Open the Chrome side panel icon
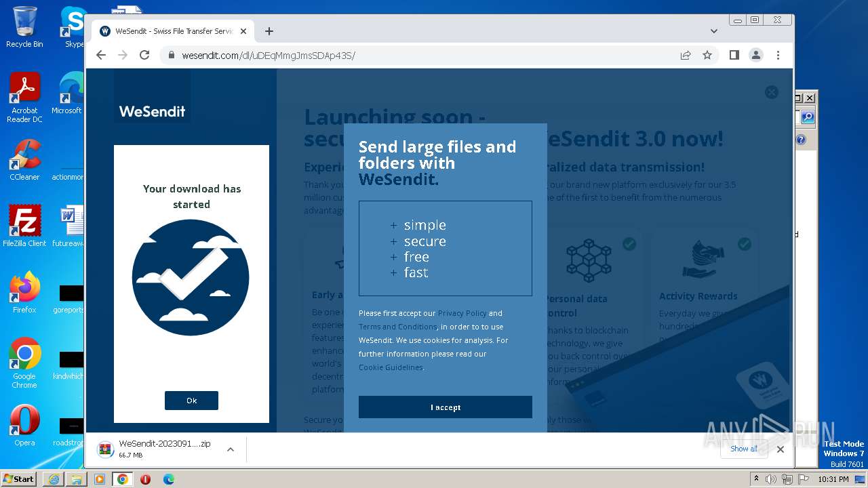The image size is (868, 488). click(x=734, y=55)
